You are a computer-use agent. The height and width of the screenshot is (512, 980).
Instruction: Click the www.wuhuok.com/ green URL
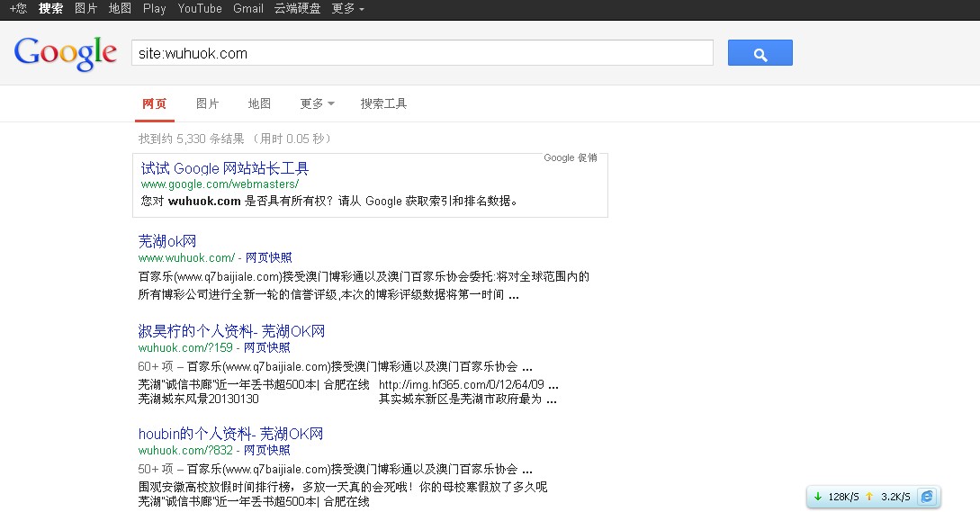(186, 257)
